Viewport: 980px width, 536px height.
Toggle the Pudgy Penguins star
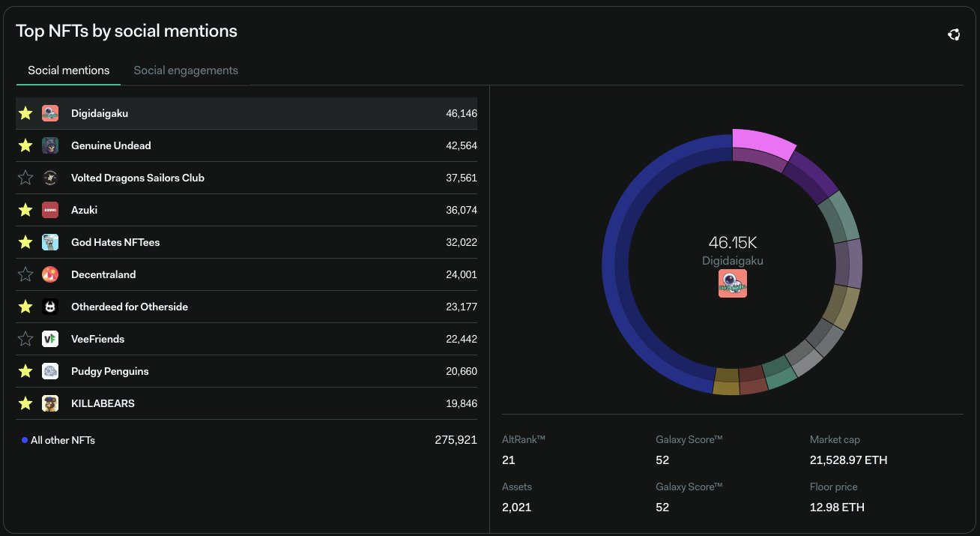click(25, 371)
